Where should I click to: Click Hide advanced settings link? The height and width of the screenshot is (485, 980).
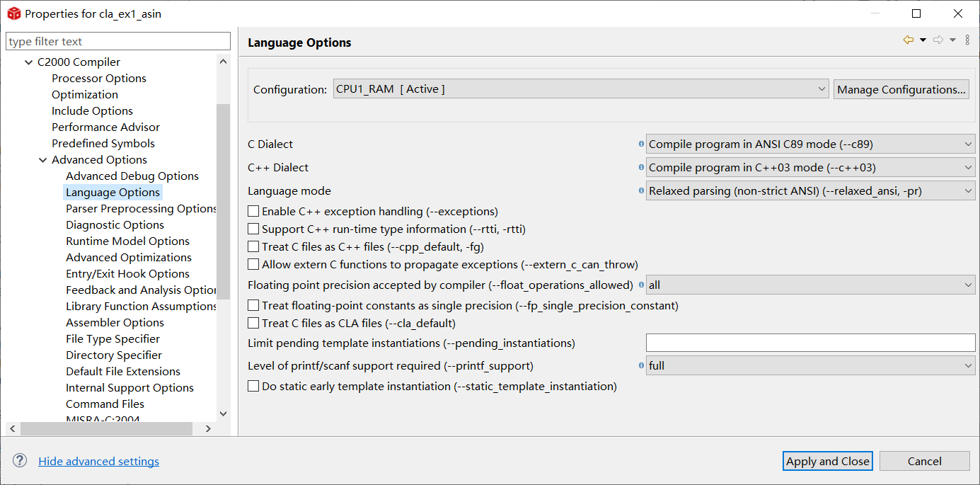pos(99,461)
